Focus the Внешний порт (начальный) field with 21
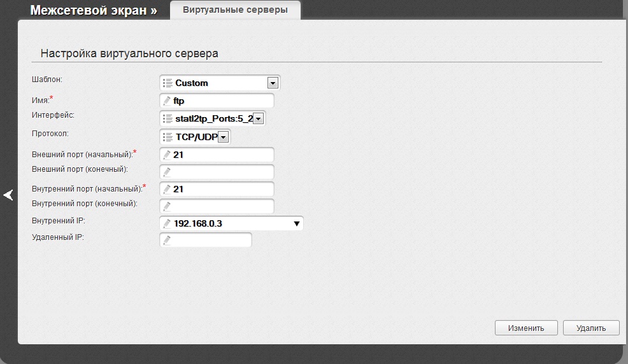This screenshot has width=628, height=364. [220, 155]
